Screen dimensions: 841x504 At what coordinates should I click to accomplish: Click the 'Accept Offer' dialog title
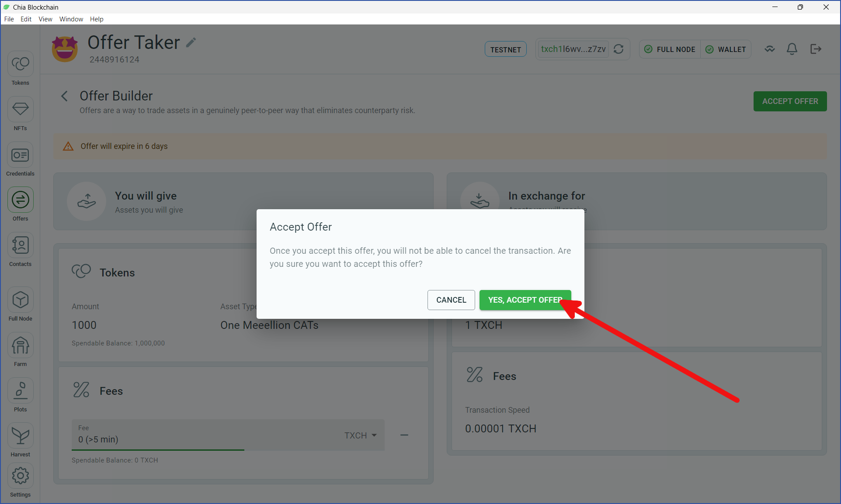pyautogui.click(x=301, y=227)
